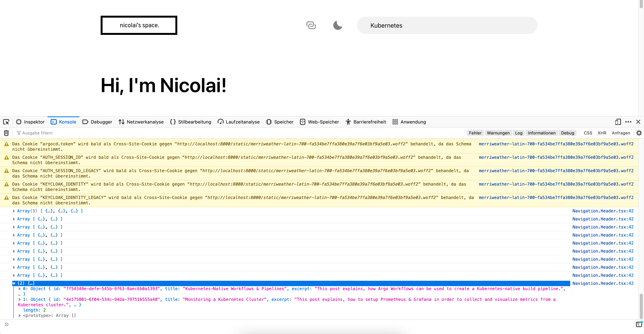This screenshot has height=334, width=644.
Task: Open woff2 source link of argocd.token warning
Action: click(x=556, y=144)
